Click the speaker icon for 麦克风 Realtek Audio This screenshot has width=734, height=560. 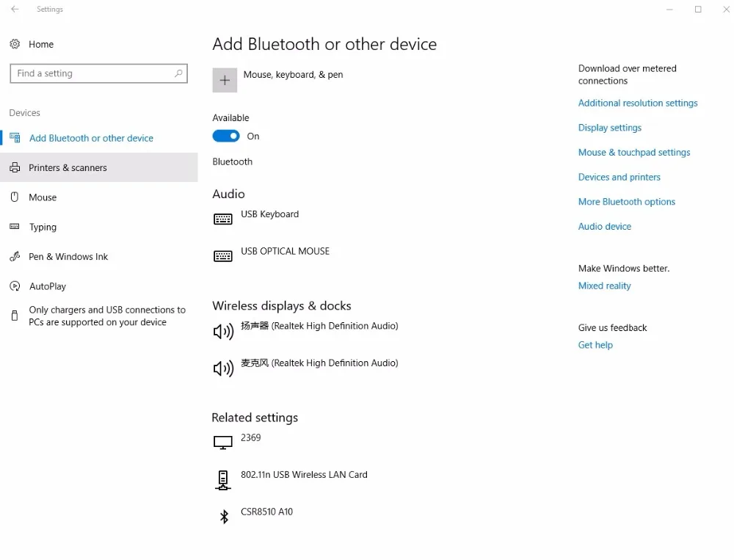pyautogui.click(x=223, y=368)
